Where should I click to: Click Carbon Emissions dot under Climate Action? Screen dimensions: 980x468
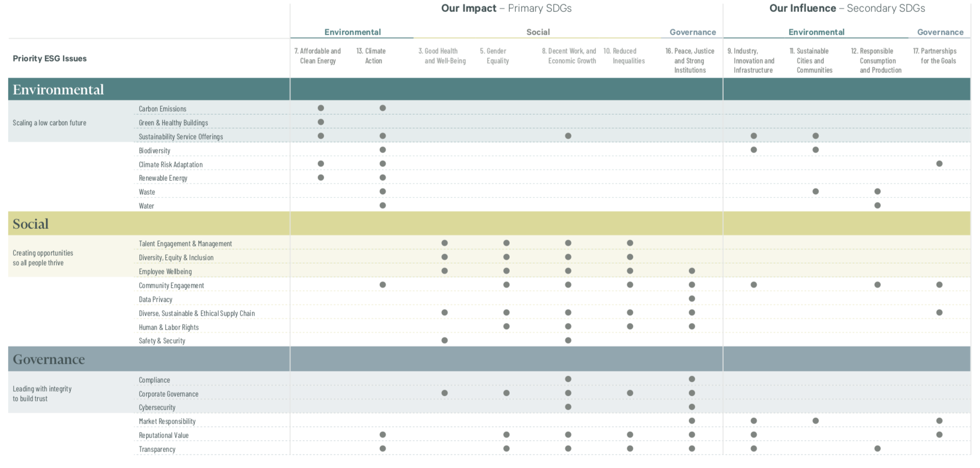tap(382, 108)
